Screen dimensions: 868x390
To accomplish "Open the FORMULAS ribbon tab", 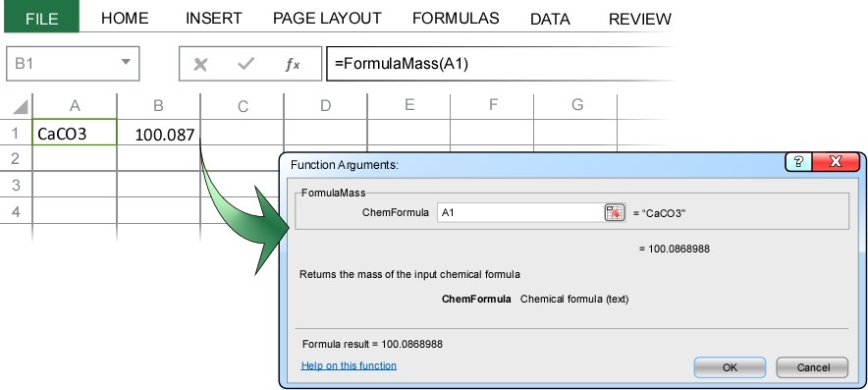I will (x=456, y=19).
